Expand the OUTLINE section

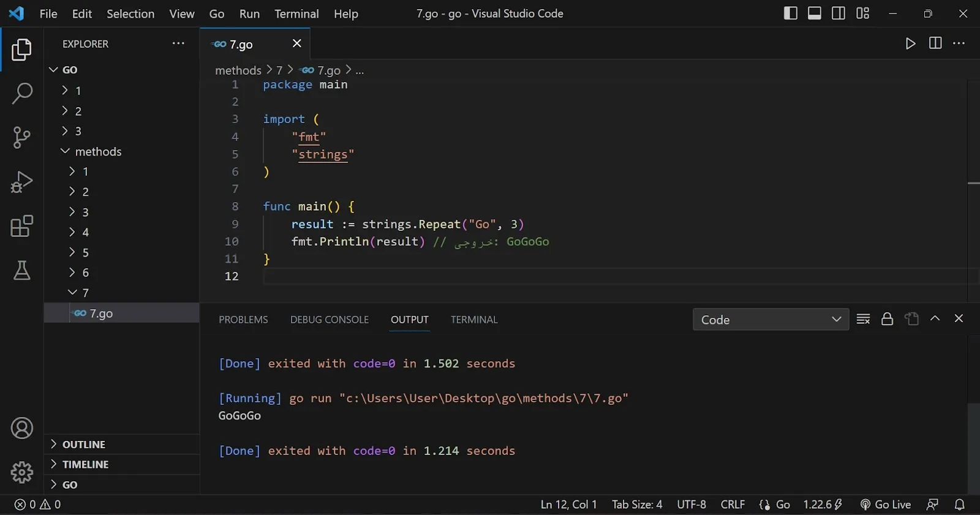(x=122, y=445)
